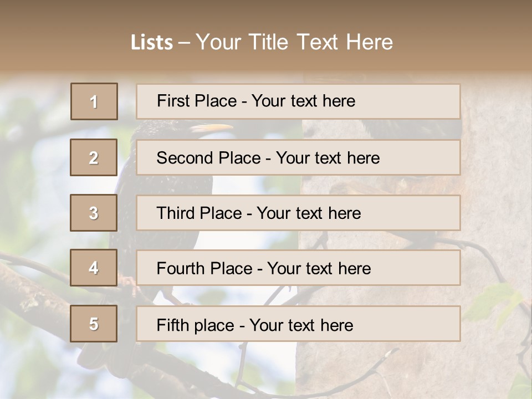The height and width of the screenshot is (399, 532).
Task: Select the number 4 square
Action: (x=94, y=268)
